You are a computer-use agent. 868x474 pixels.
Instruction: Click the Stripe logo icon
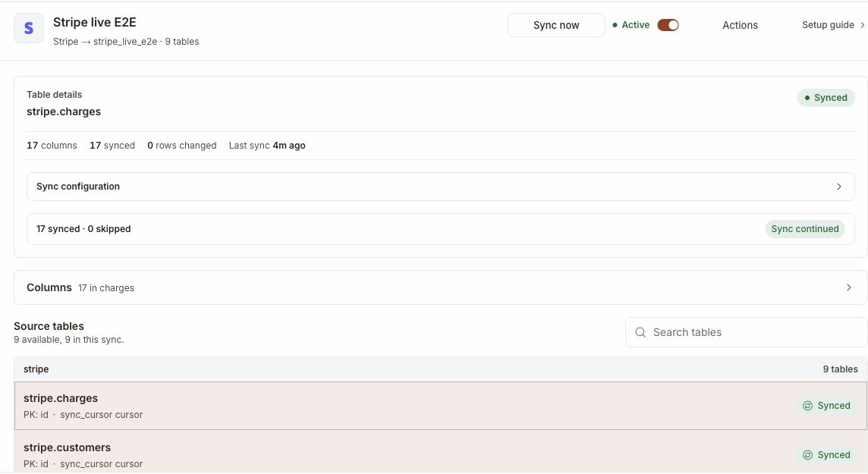click(x=29, y=28)
